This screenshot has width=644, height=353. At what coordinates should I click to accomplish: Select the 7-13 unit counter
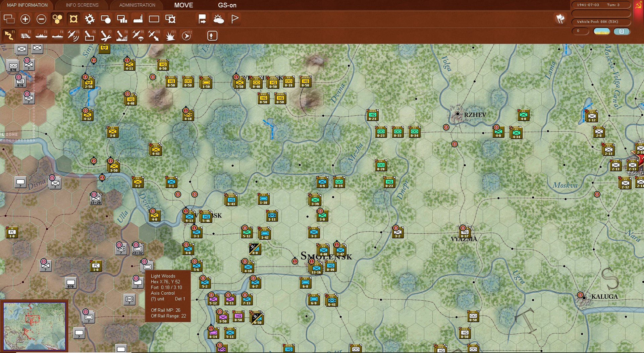coord(247,299)
